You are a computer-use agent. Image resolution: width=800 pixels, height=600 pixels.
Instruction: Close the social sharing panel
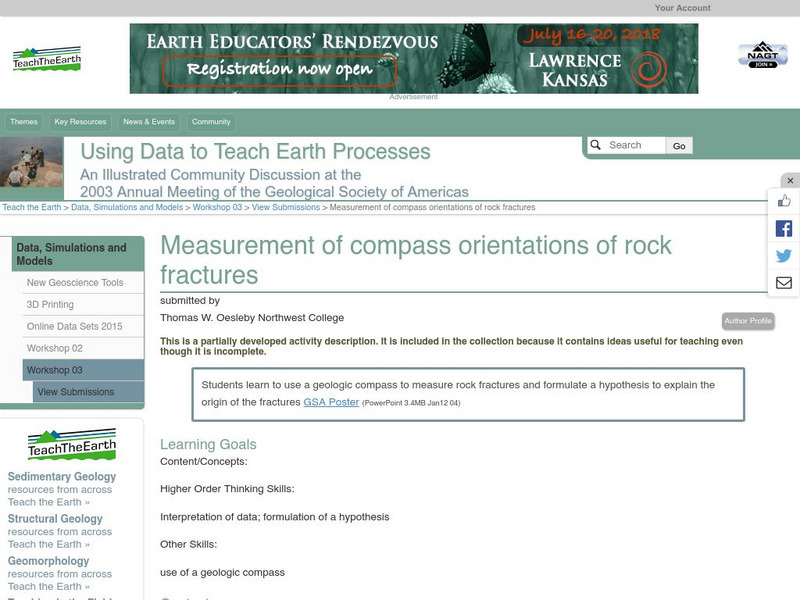[788, 180]
